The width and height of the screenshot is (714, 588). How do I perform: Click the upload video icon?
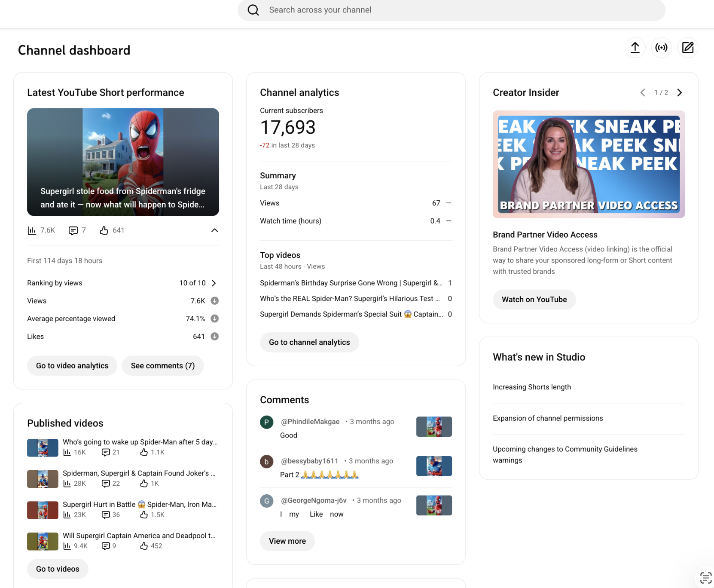(x=635, y=48)
